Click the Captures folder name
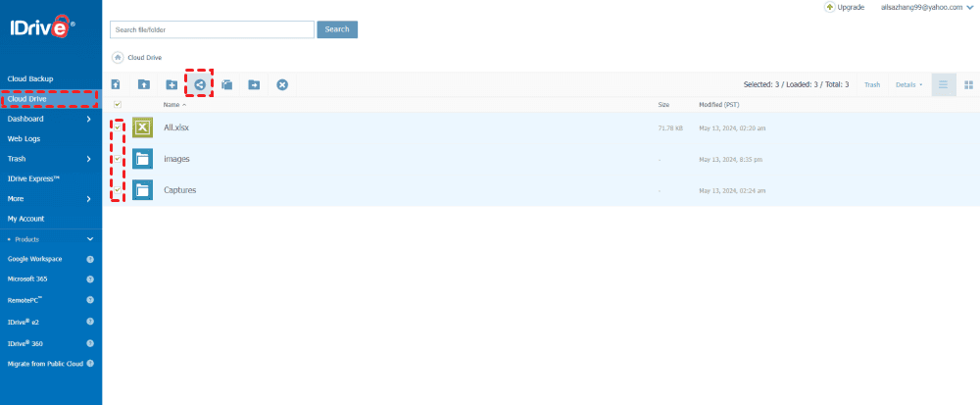The image size is (980, 405). tap(179, 190)
